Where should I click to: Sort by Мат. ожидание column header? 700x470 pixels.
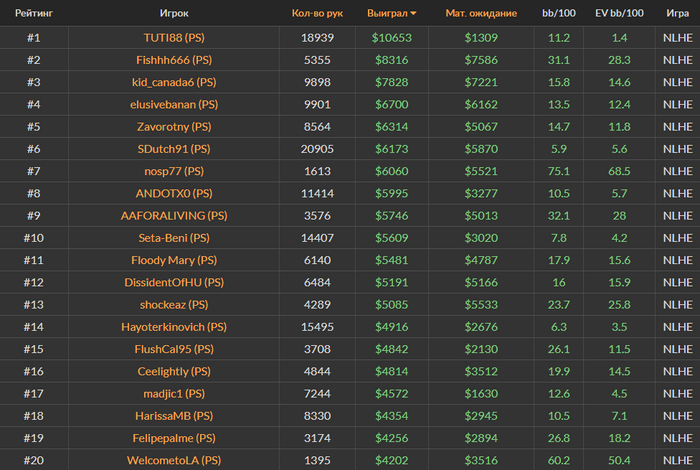(481, 13)
